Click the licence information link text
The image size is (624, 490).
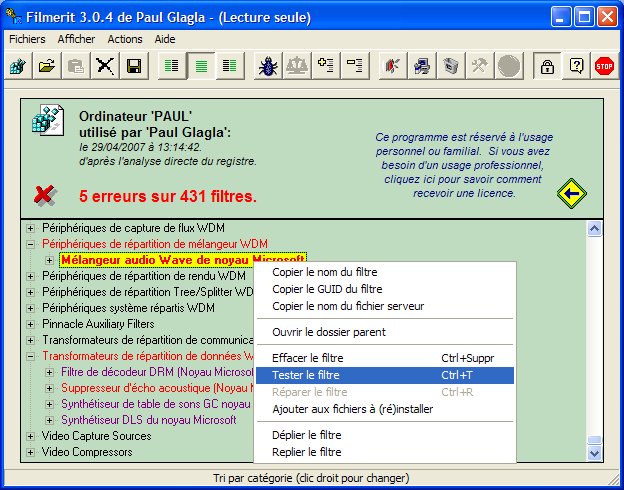pos(464,165)
